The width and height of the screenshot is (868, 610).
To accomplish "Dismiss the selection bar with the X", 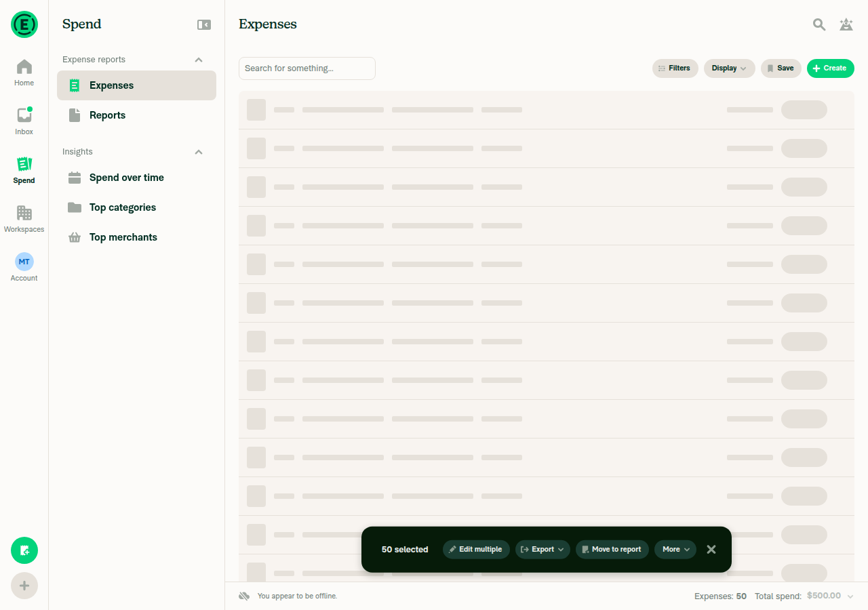I will [x=711, y=550].
